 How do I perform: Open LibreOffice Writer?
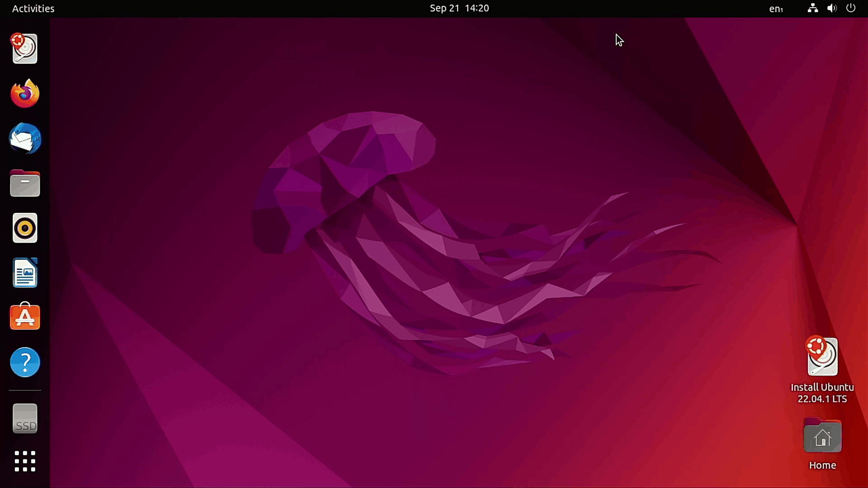coord(25,273)
